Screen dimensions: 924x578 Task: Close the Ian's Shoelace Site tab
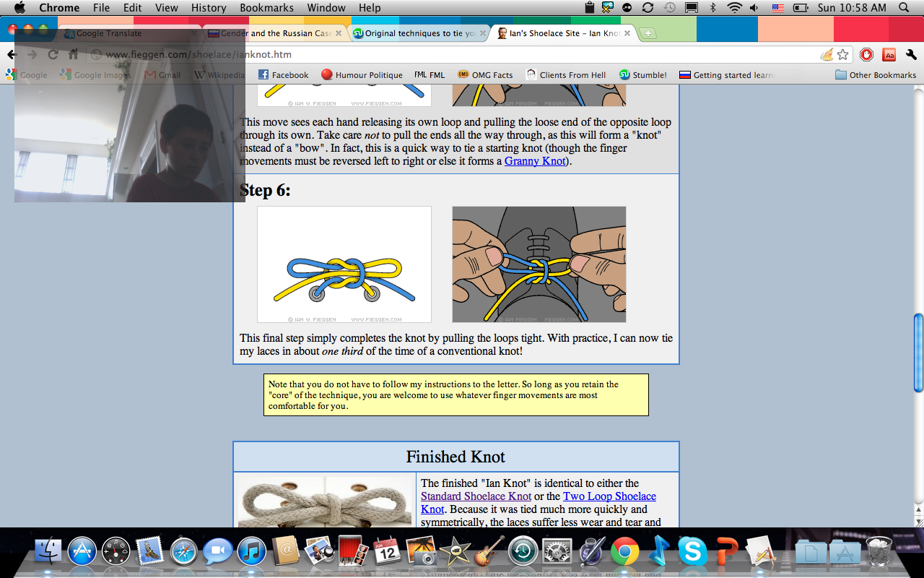pos(627,33)
